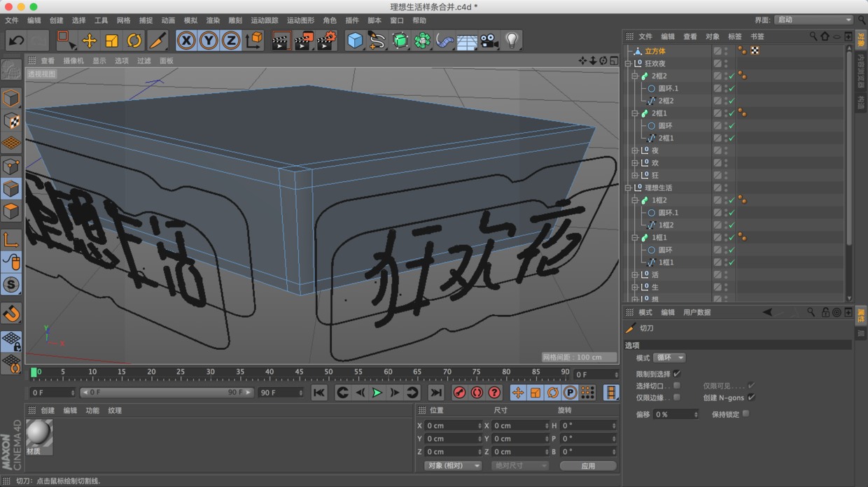
Task: Open the 网格 menu
Action: [123, 20]
